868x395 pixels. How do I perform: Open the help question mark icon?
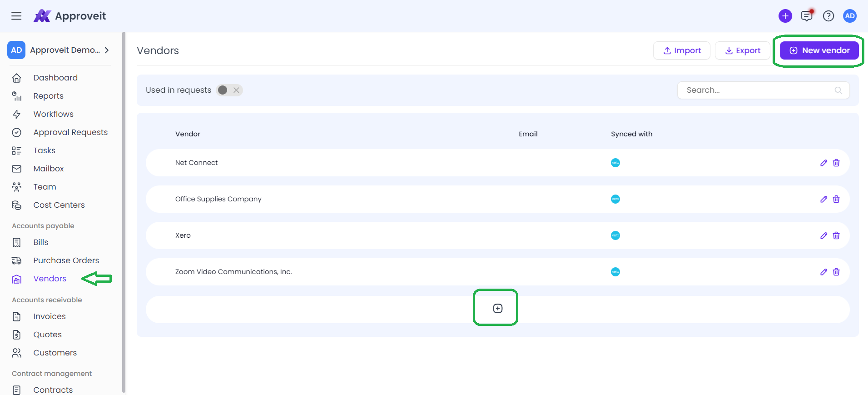(828, 16)
